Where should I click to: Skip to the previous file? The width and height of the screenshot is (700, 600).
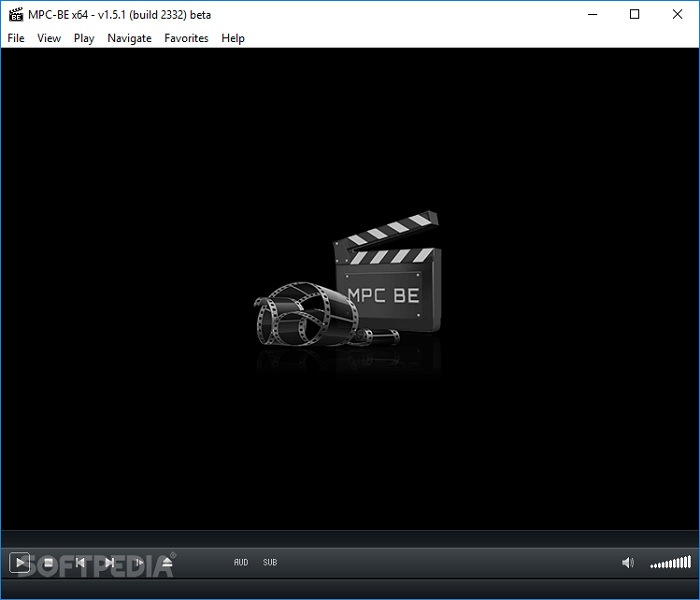[80, 563]
